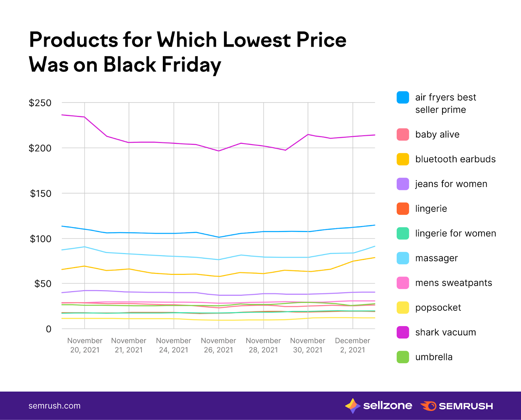Select the orange lingerie legend swatch
The image size is (521, 420).
[x=403, y=209]
